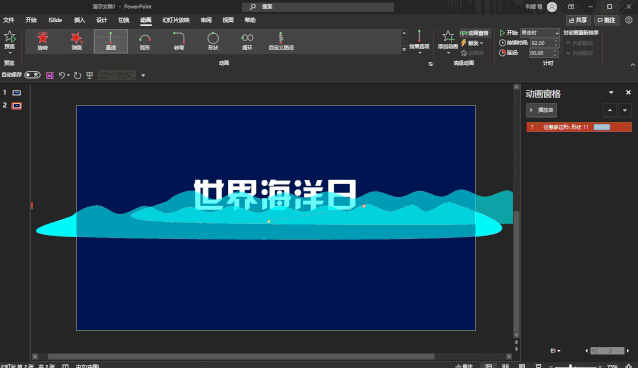Open the File menu
Screen dimensions: 638x368
pyautogui.click(x=9, y=20)
